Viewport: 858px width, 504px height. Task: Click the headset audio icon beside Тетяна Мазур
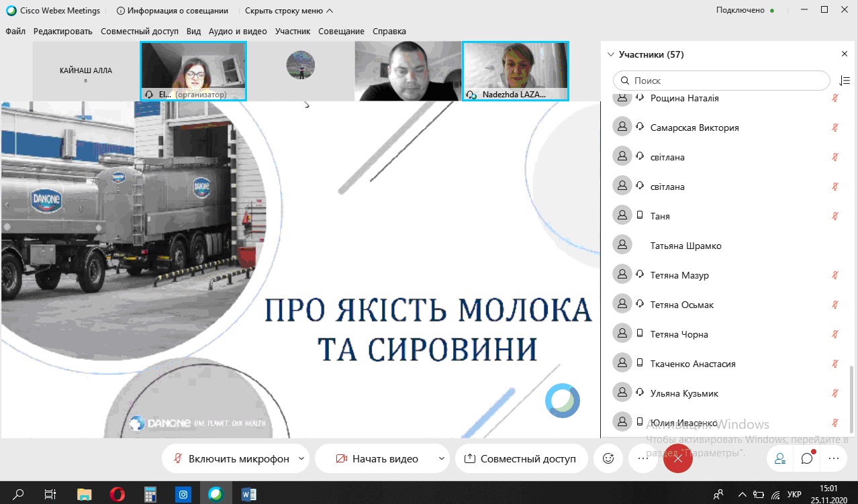pos(640,275)
